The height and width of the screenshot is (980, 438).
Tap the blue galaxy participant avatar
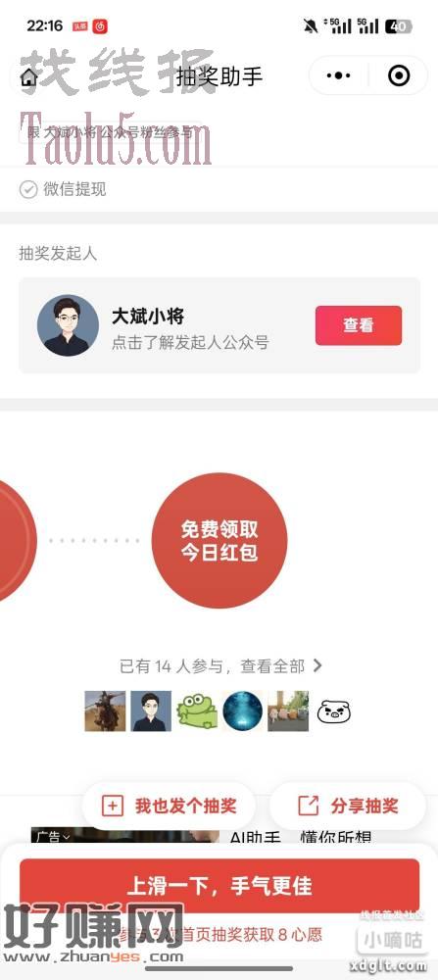[242, 711]
